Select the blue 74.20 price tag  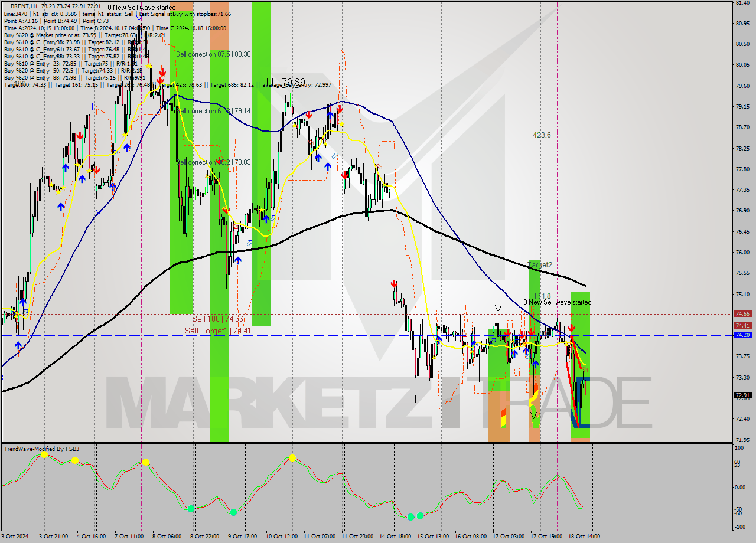pyautogui.click(x=742, y=335)
